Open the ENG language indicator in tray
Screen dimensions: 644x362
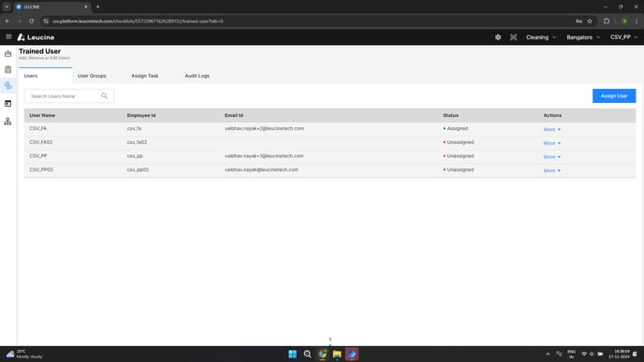(x=571, y=354)
